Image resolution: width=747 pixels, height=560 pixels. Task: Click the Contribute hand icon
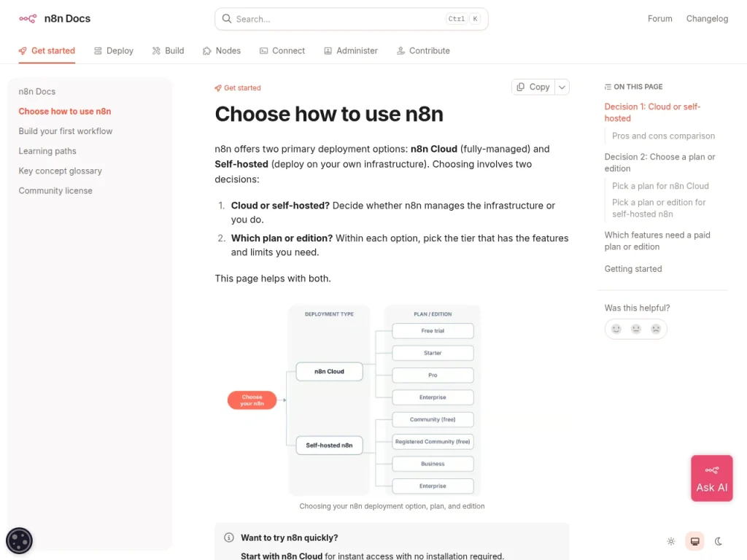pyautogui.click(x=400, y=51)
